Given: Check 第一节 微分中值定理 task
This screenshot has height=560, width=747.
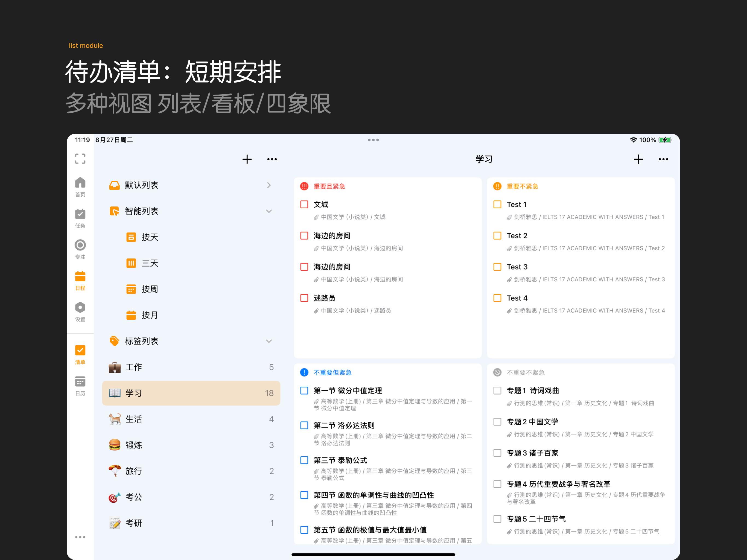Looking at the screenshot, I should tap(304, 390).
